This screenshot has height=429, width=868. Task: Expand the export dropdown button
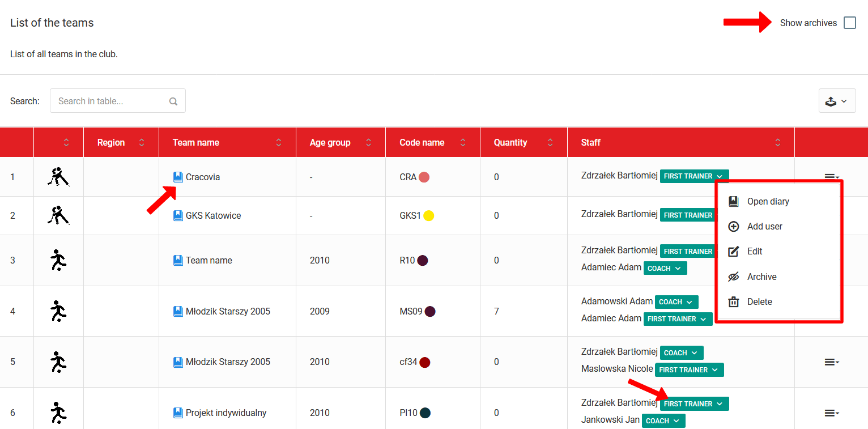point(837,101)
